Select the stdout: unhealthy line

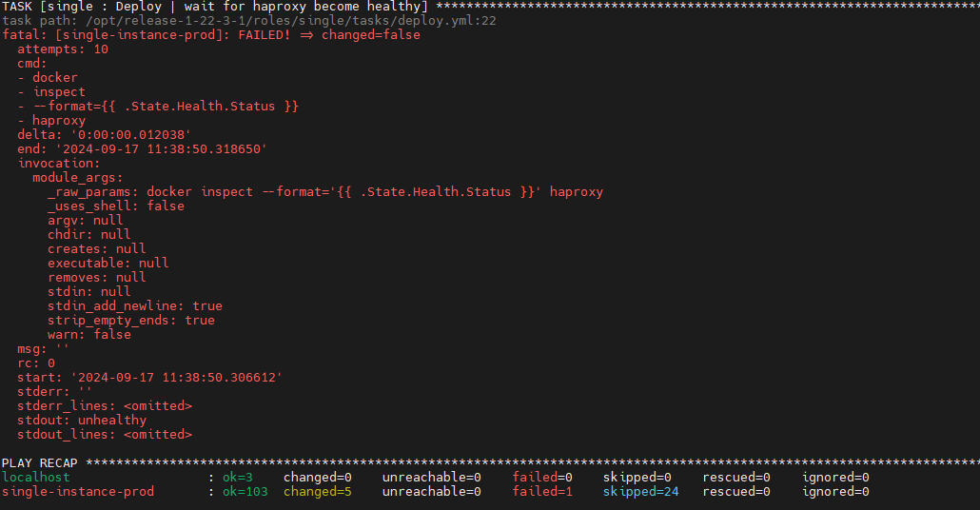pos(82,420)
